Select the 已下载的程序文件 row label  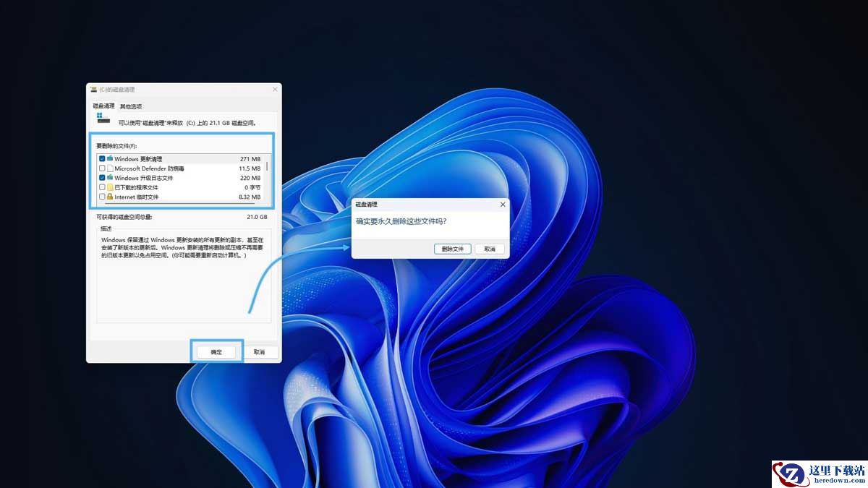(x=136, y=187)
